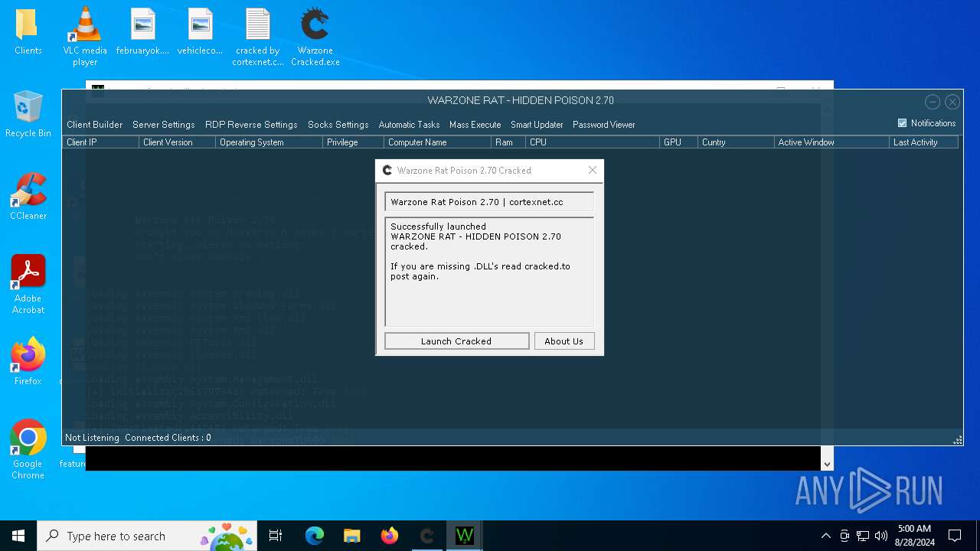Sort by Active Window column header
The width and height of the screenshot is (980, 551).
pos(831,142)
